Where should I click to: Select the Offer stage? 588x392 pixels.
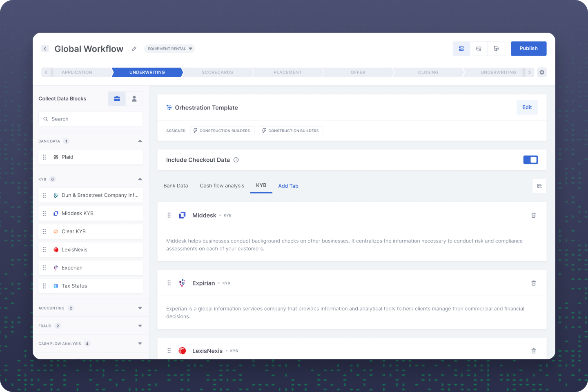point(358,72)
